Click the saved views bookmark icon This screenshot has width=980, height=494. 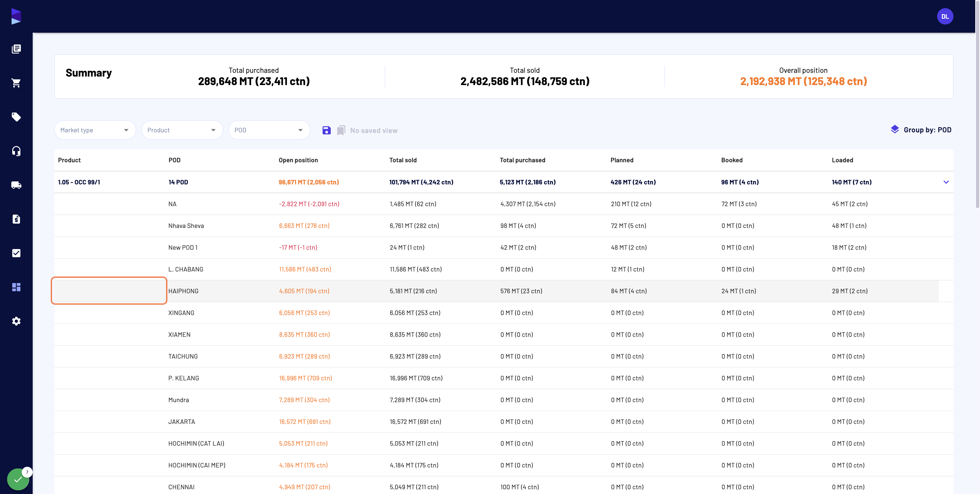[341, 130]
